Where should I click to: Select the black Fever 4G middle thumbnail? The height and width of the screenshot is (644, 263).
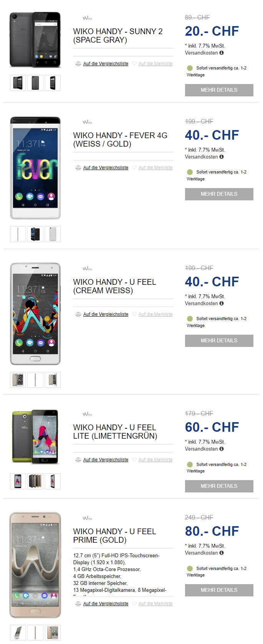tap(35, 234)
